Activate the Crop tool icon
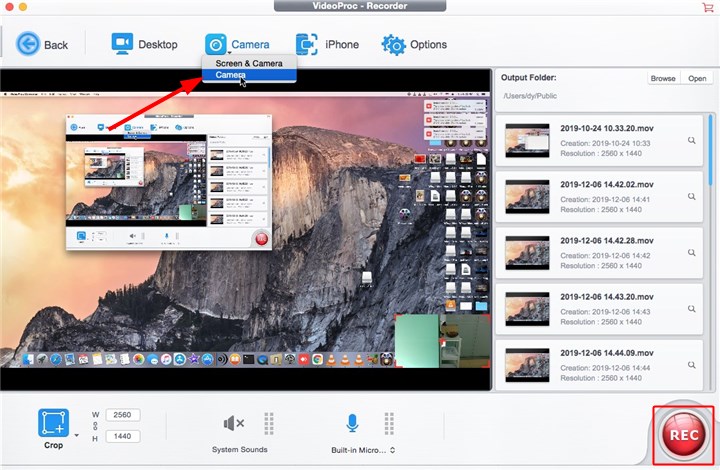 point(53,423)
